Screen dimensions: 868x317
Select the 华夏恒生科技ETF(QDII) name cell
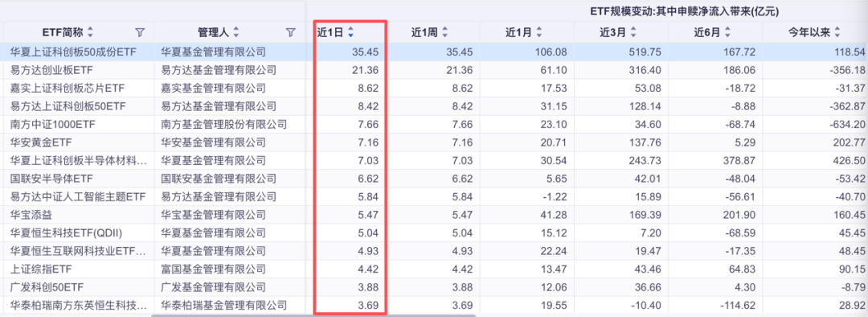pos(67,233)
